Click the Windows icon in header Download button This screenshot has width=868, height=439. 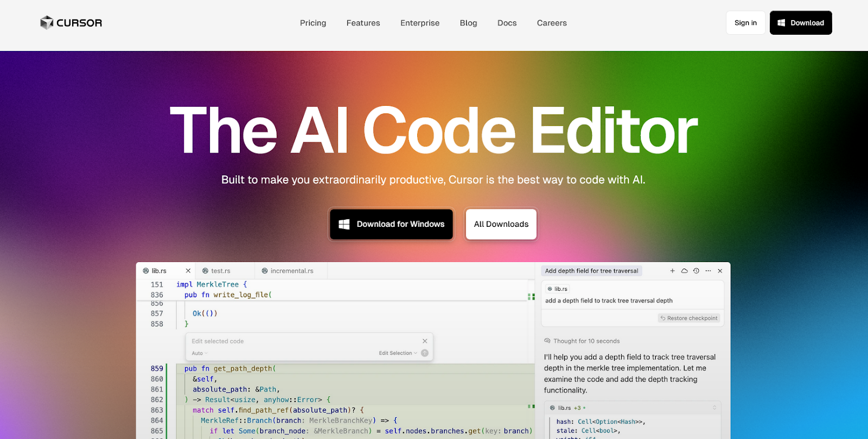click(x=781, y=23)
